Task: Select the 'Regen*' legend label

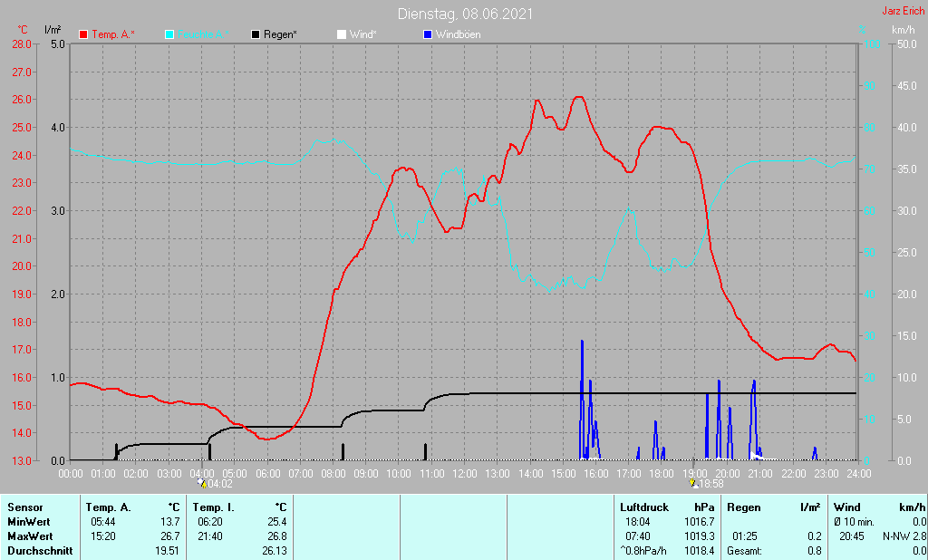Action: click(x=280, y=35)
